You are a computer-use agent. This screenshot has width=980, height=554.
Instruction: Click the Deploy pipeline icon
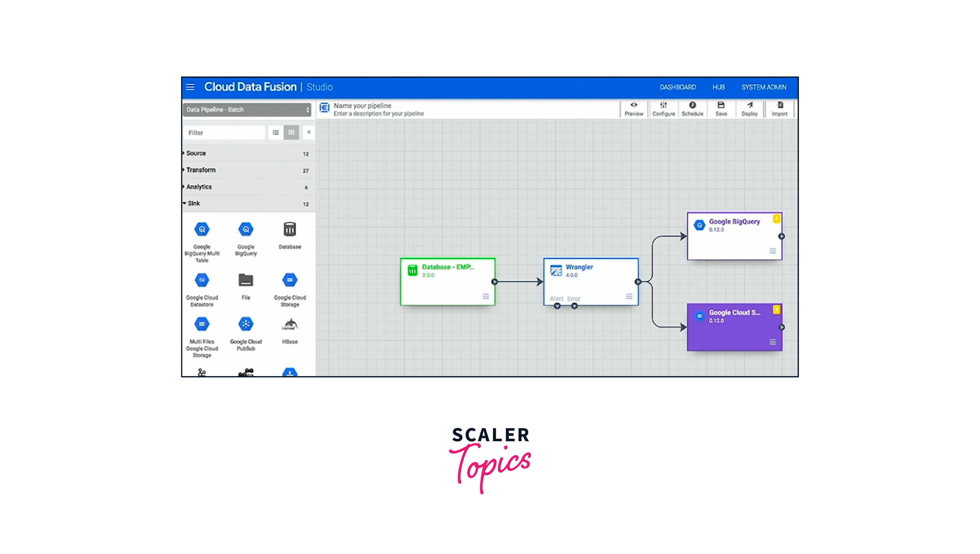(750, 105)
